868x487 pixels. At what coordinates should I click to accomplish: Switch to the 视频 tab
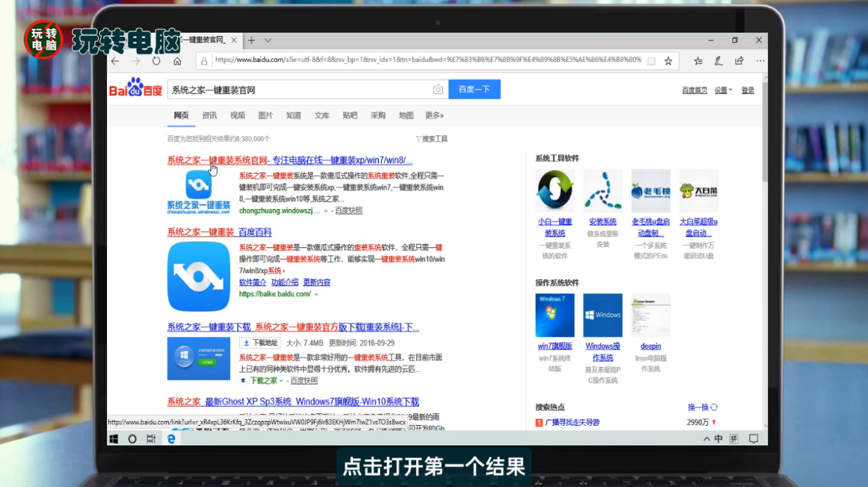[x=238, y=115]
